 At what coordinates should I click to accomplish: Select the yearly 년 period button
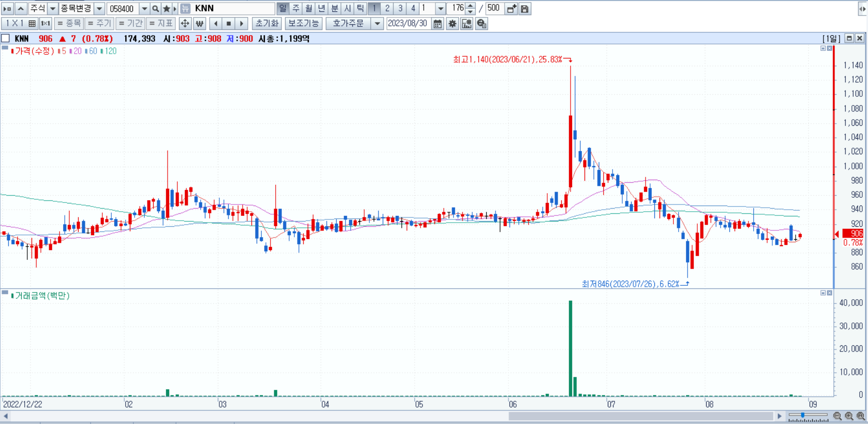[x=322, y=9]
